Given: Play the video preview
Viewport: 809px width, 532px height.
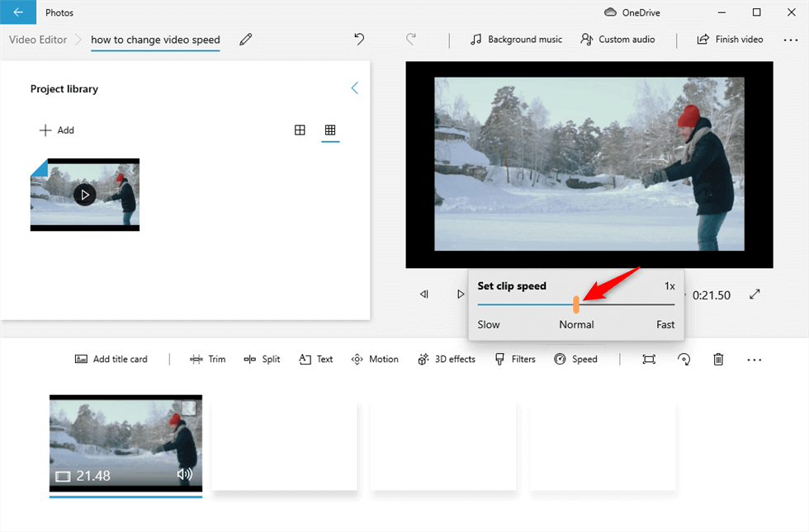Looking at the screenshot, I should point(461,294).
